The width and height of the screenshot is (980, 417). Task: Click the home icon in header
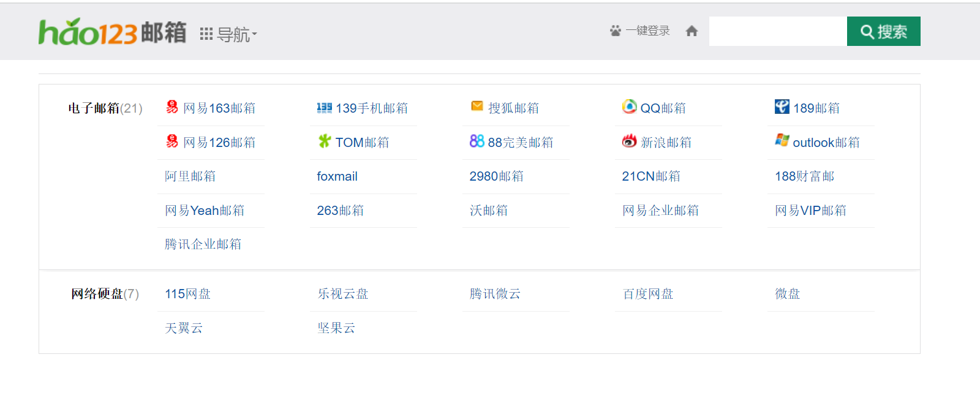point(692,31)
